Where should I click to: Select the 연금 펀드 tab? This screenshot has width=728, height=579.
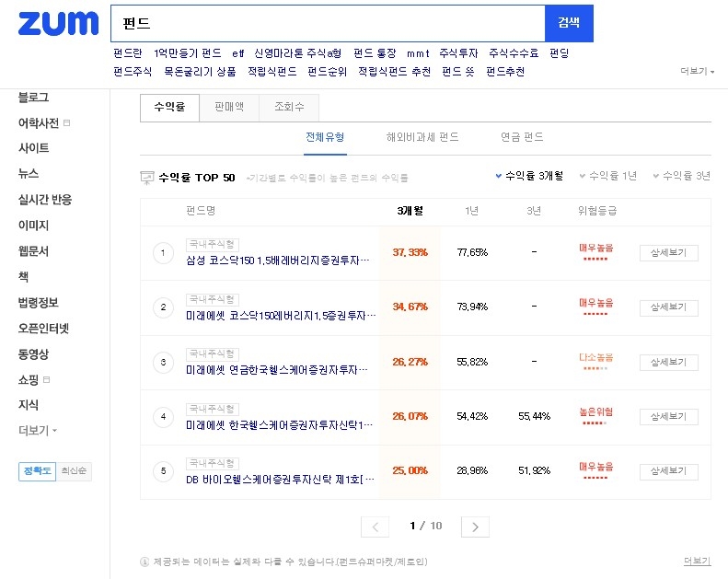[x=522, y=137]
